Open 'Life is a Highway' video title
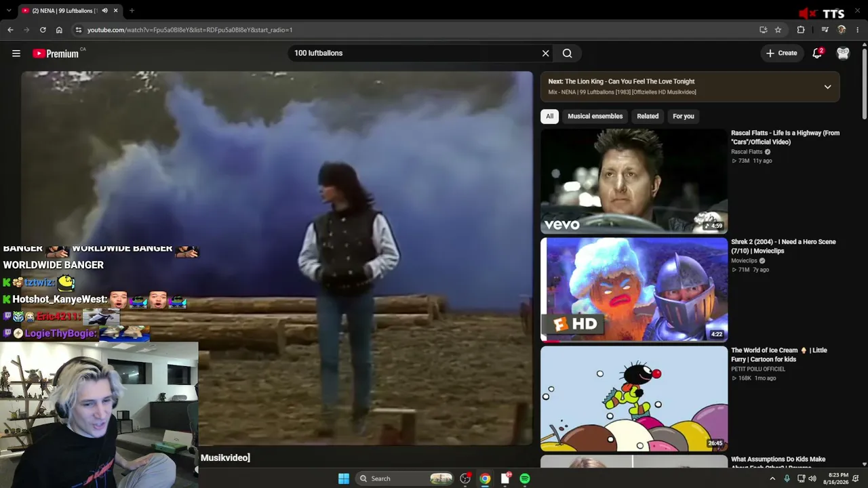The height and width of the screenshot is (488, 868). coord(785,137)
